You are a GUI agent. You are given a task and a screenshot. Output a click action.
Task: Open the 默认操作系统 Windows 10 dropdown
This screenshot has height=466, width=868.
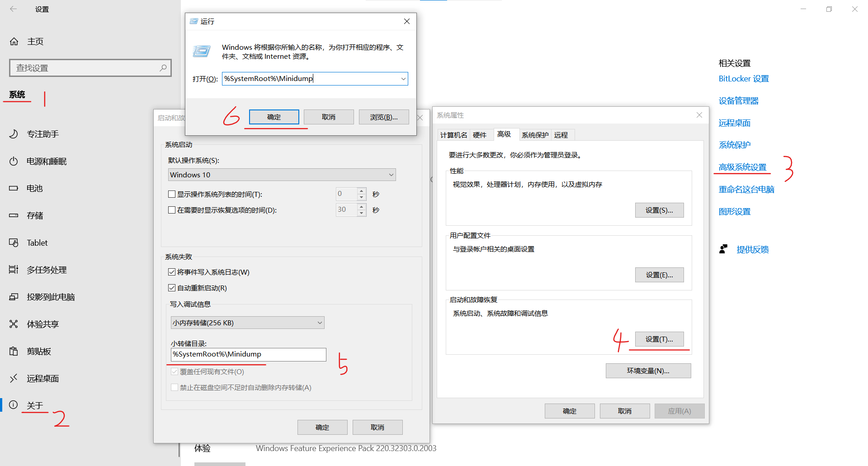(282, 175)
